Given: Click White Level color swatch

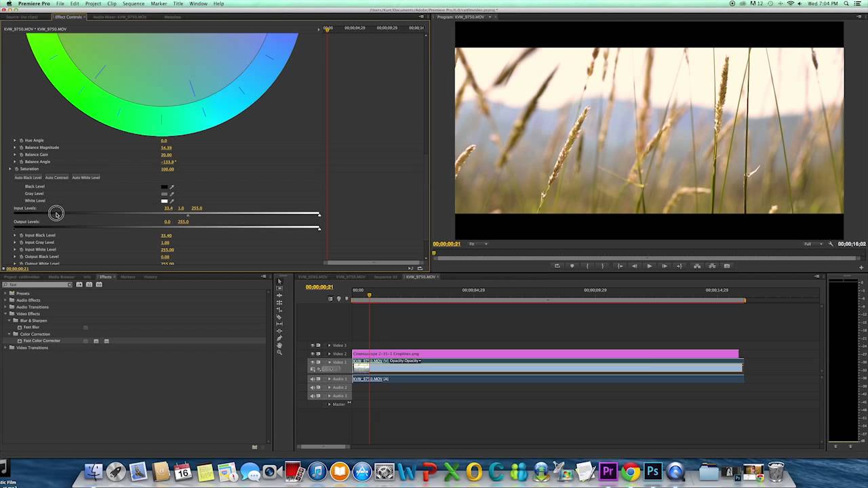Looking at the screenshot, I should click(164, 201).
